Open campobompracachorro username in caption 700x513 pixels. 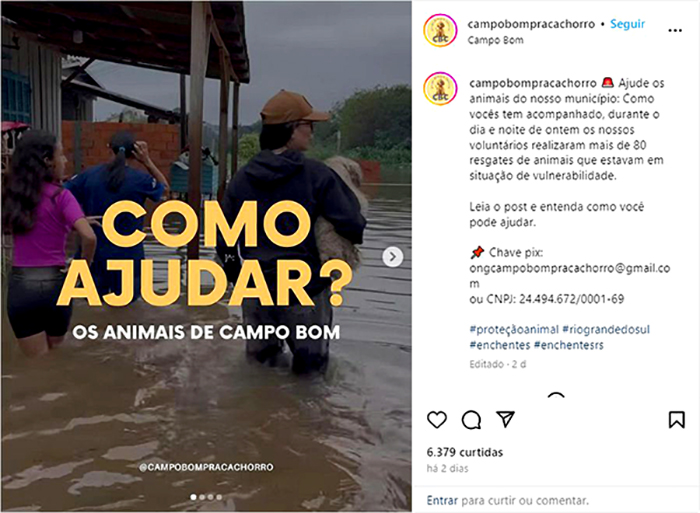(533, 83)
